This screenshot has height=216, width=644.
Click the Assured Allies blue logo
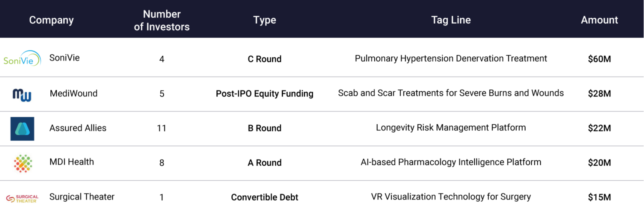coord(22,129)
